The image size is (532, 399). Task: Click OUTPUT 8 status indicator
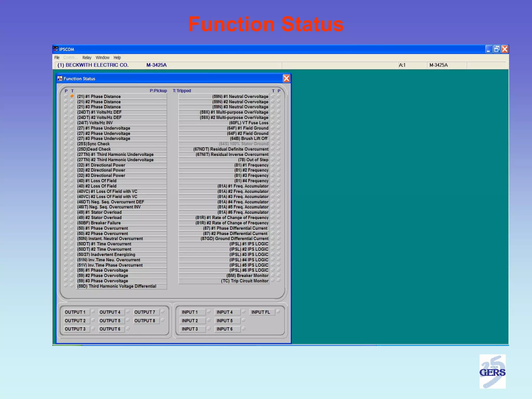(x=163, y=320)
